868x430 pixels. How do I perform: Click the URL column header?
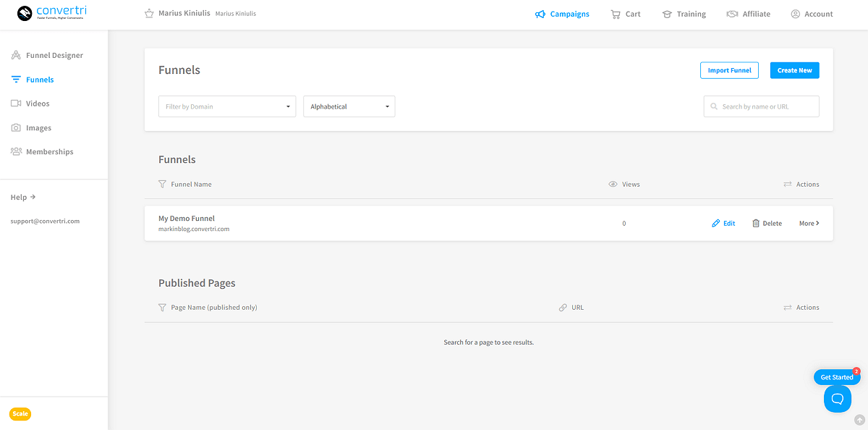577,307
